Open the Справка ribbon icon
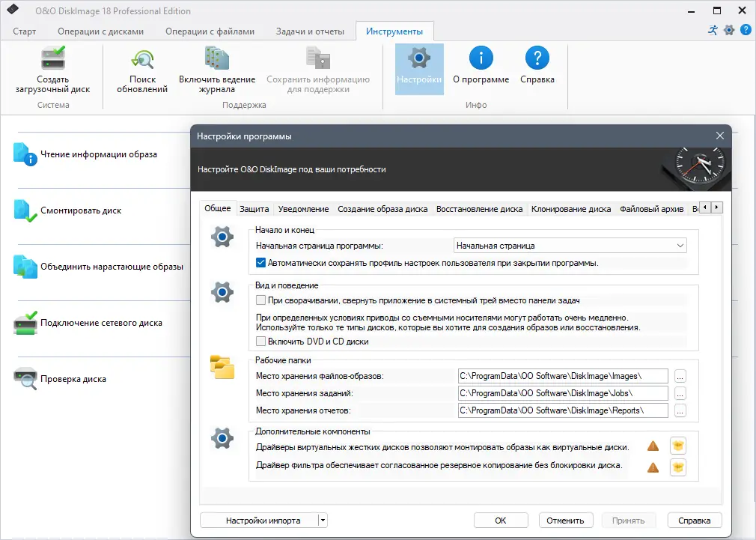The width and height of the screenshot is (756, 540). point(537,58)
